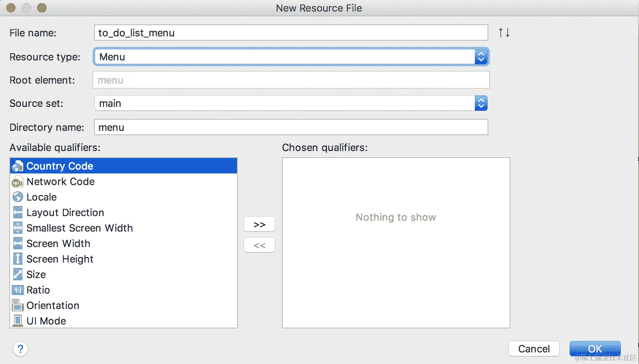Click the UI Mode qualifier icon
639x364 pixels.
pos(18,321)
